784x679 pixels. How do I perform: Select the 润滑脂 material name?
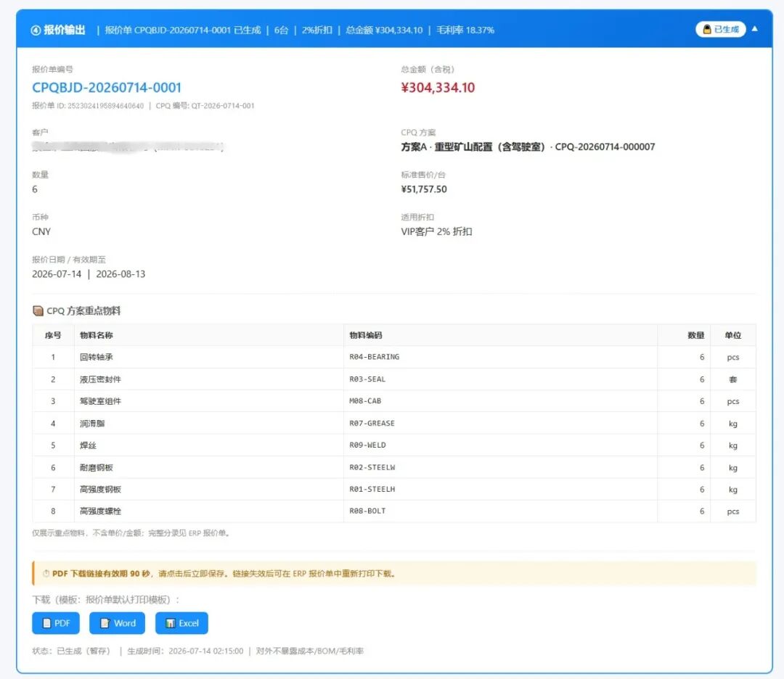(x=92, y=423)
